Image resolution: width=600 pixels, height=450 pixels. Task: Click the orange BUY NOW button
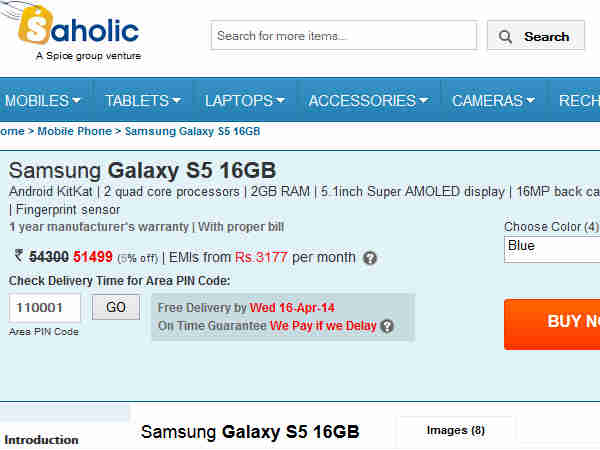point(552,324)
